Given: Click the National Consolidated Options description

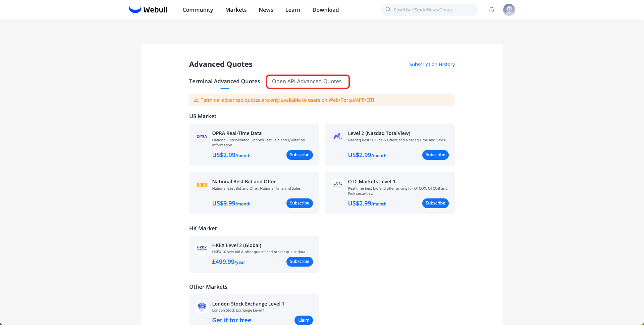Looking at the screenshot, I should (259, 143).
